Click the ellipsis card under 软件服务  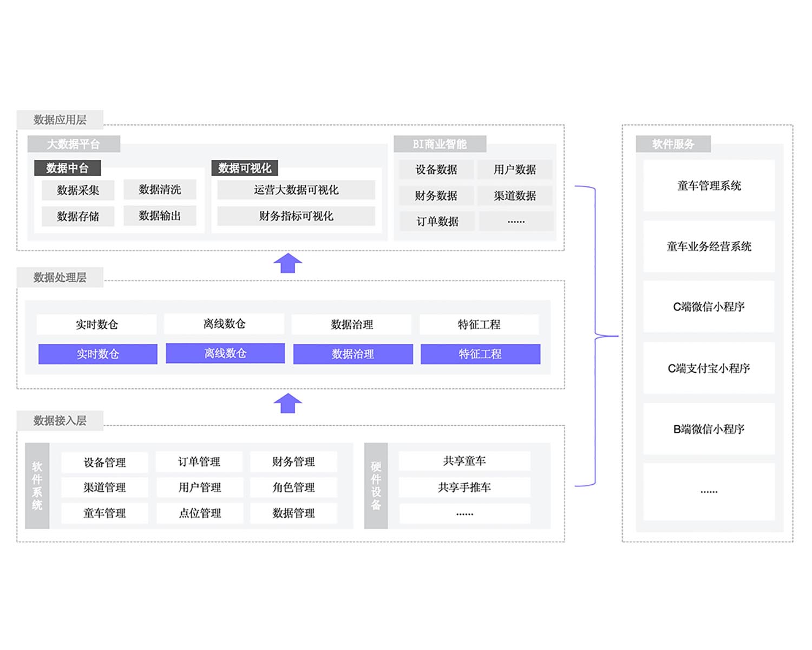(709, 492)
